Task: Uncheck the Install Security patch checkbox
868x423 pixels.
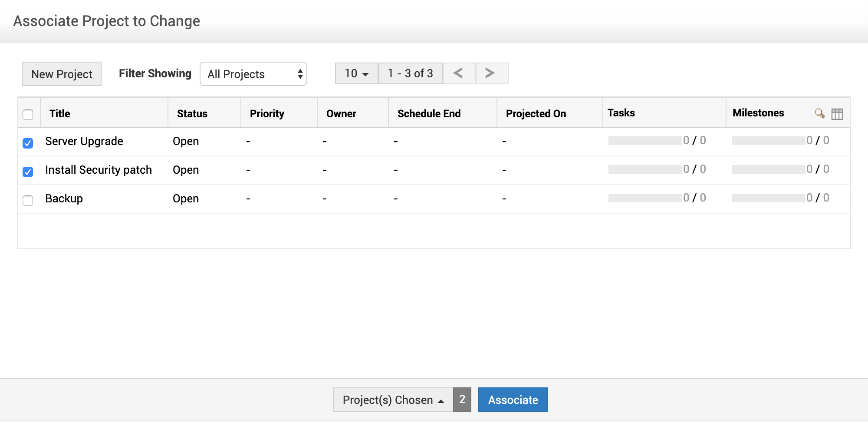Action: click(28, 172)
